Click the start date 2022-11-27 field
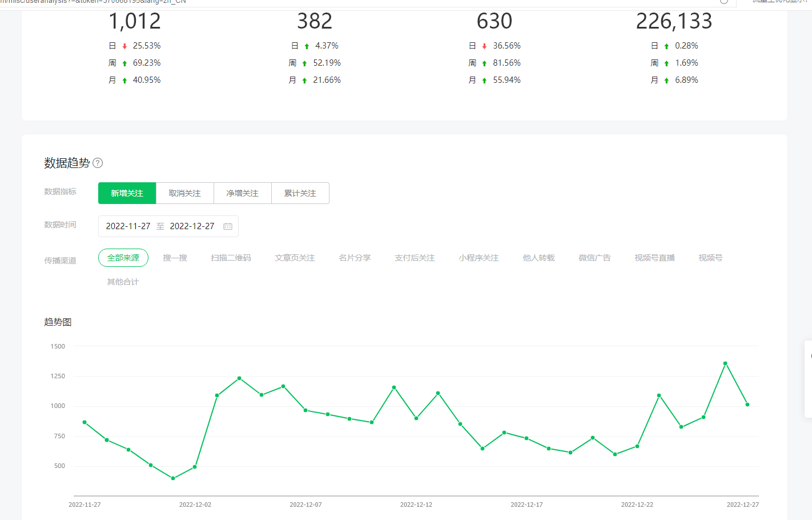The image size is (812, 520). click(x=128, y=226)
